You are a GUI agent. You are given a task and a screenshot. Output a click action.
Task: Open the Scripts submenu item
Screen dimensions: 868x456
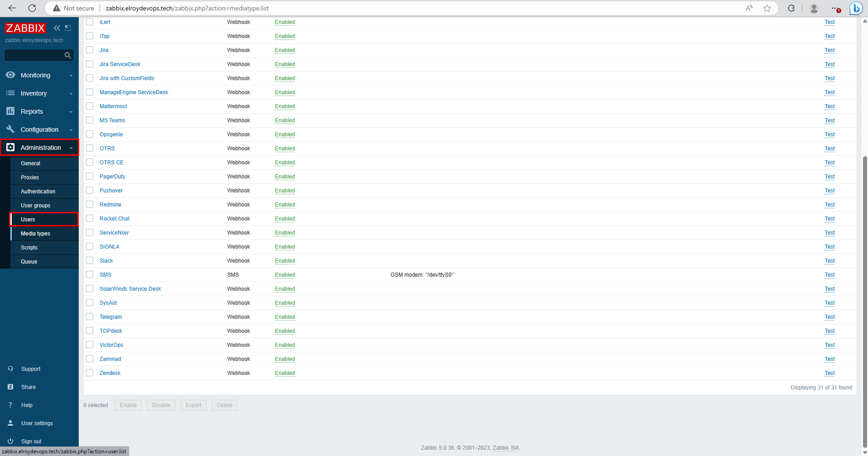[x=44, y=248]
